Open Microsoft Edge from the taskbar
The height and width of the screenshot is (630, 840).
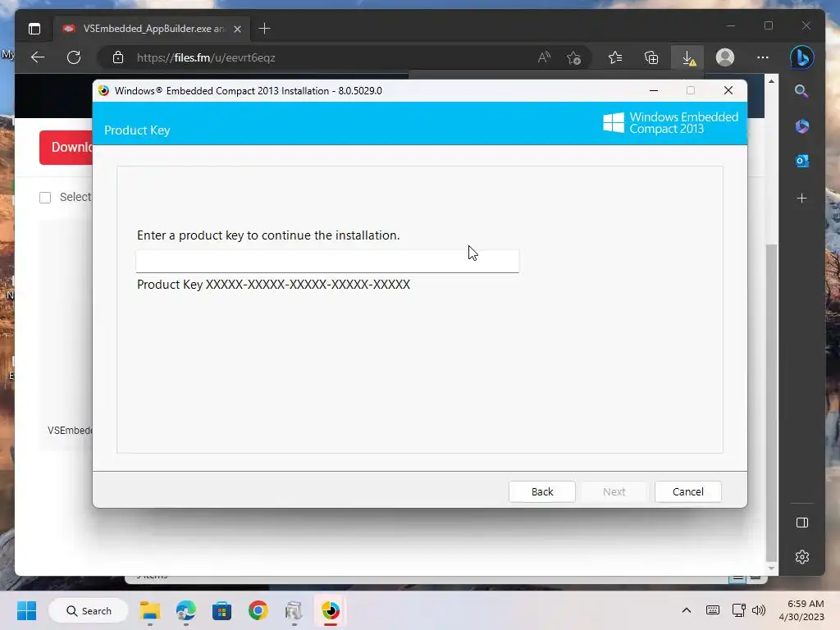point(186,610)
